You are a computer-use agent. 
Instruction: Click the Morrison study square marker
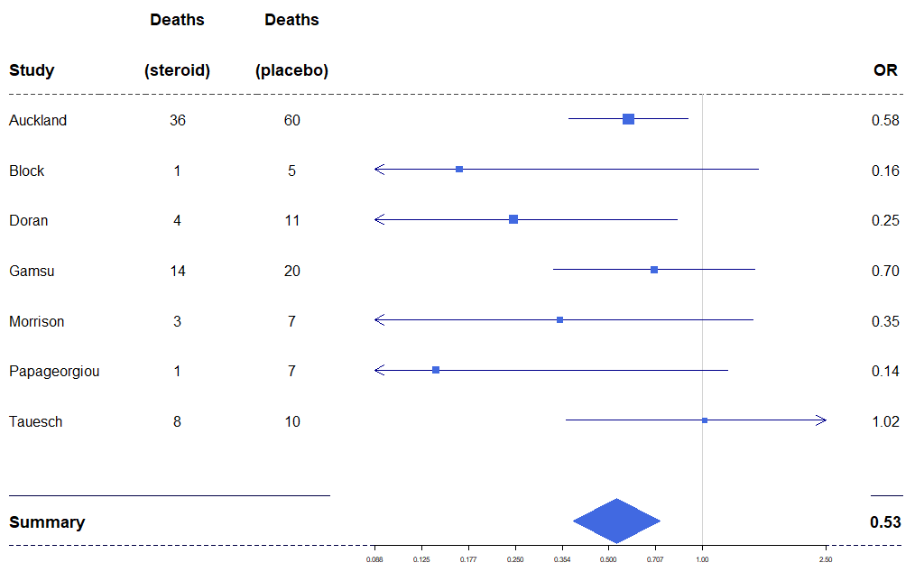559,320
